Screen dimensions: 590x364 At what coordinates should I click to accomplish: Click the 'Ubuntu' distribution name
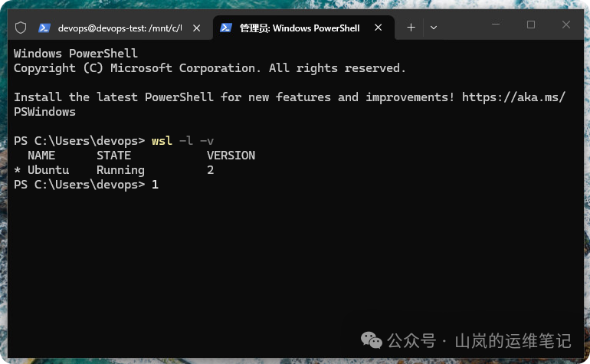tap(48, 170)
